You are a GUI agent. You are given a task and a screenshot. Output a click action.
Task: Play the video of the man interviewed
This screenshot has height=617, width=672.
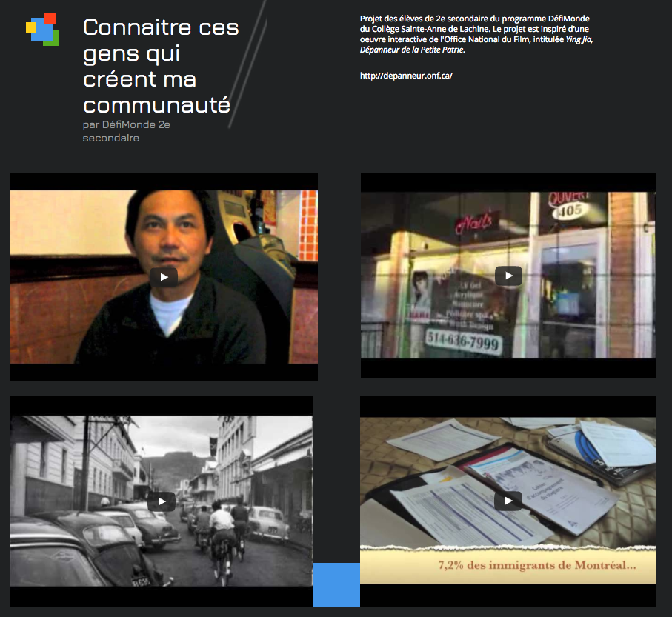[x=164, y=277]
